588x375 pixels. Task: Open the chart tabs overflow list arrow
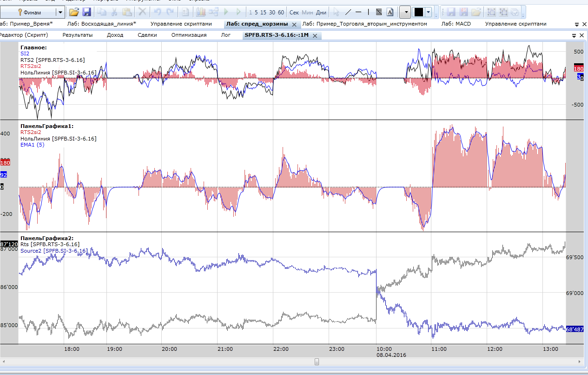pyautogui.click(x=574, y=35)
